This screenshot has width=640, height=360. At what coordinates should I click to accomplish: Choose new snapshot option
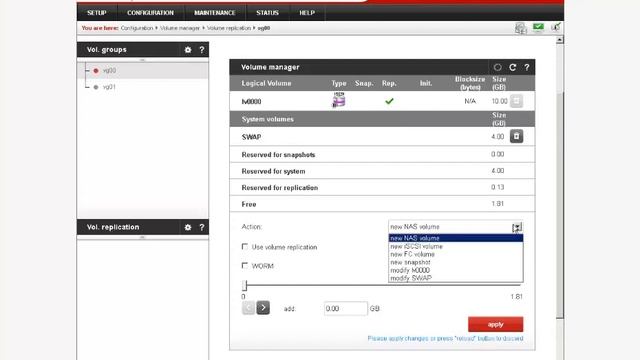coord(456,262)
